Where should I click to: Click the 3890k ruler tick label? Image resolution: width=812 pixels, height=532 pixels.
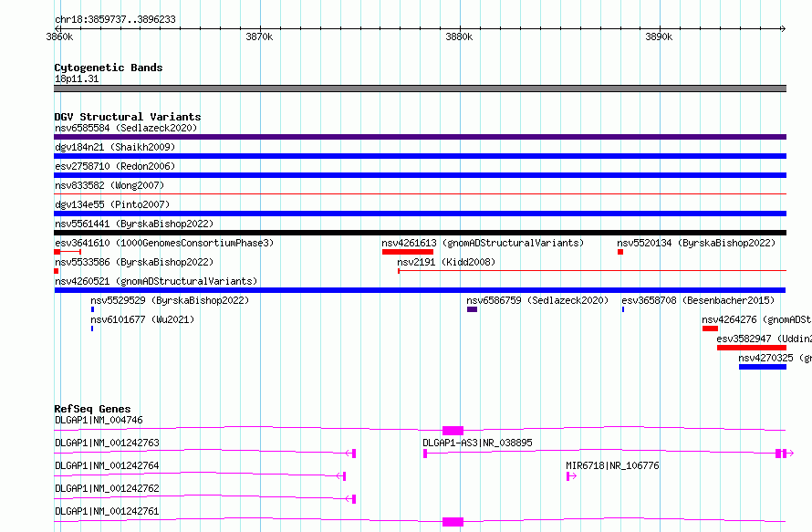[x=660, y=37]
